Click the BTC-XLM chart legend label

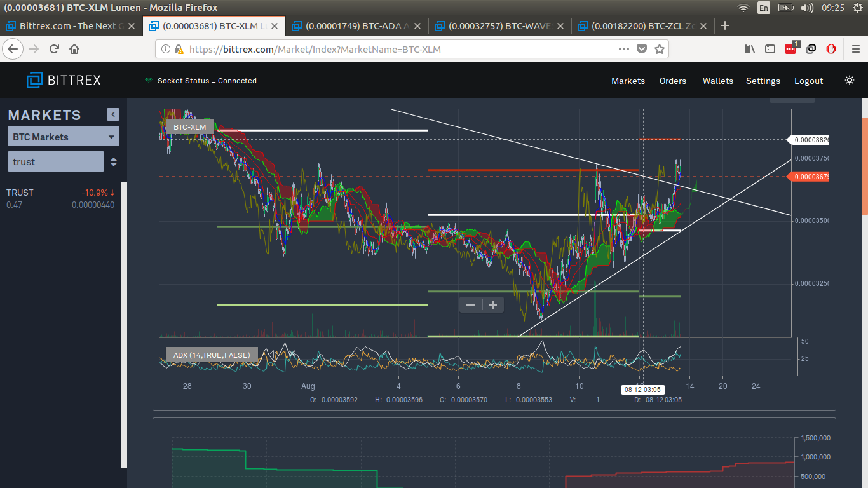[x=189, y=126]
